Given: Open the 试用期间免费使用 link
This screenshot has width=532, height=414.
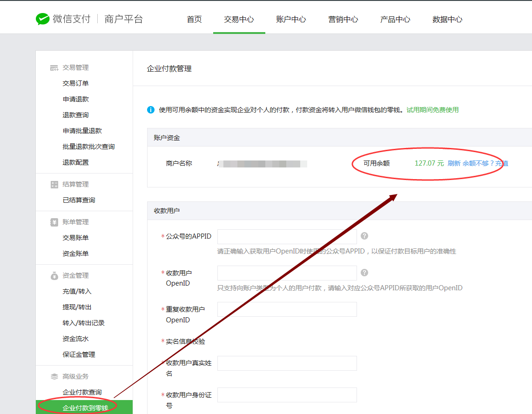Looking at the screenshot, I should (x=432, y=110).
